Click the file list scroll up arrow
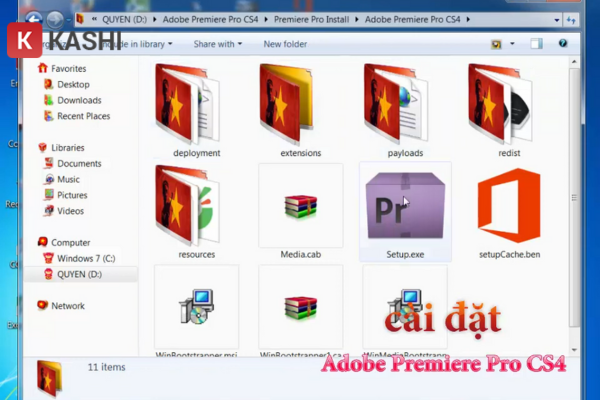This screenshot has width=600, height=400. pyautogui.click(x=574, y=62)
